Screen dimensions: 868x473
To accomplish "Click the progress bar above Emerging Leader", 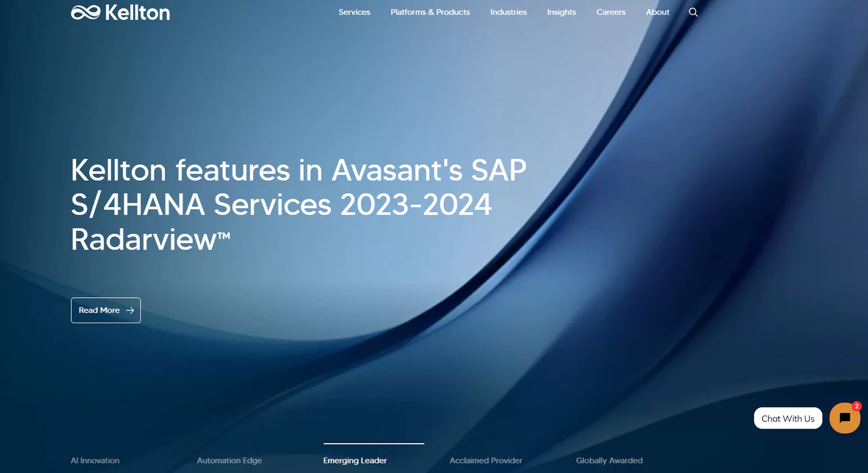I will point(374,444).
